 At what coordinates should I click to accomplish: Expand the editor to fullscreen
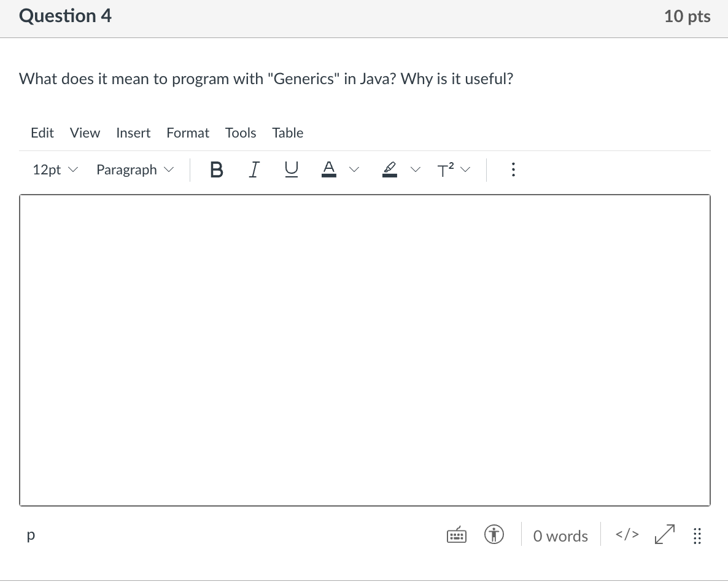[664, 535]
